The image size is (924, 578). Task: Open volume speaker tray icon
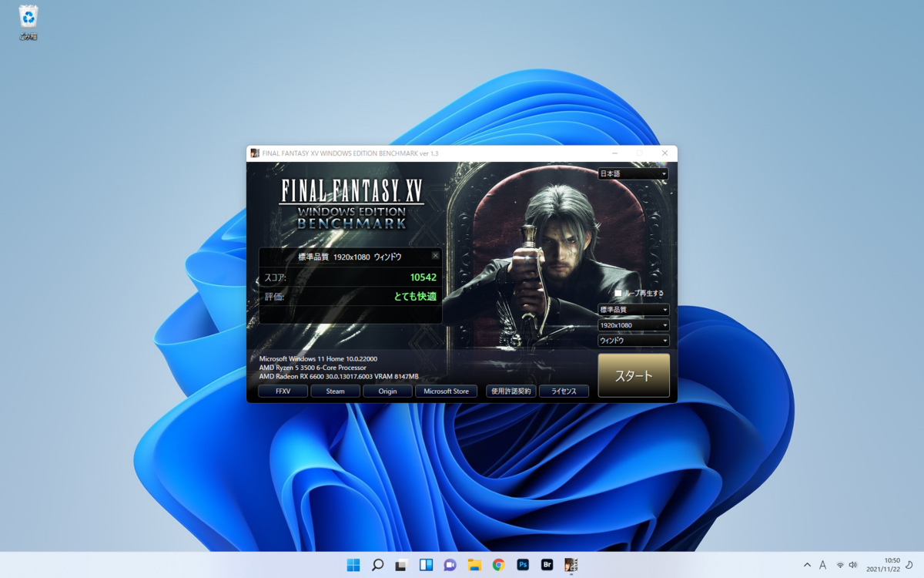click(852, 565)
